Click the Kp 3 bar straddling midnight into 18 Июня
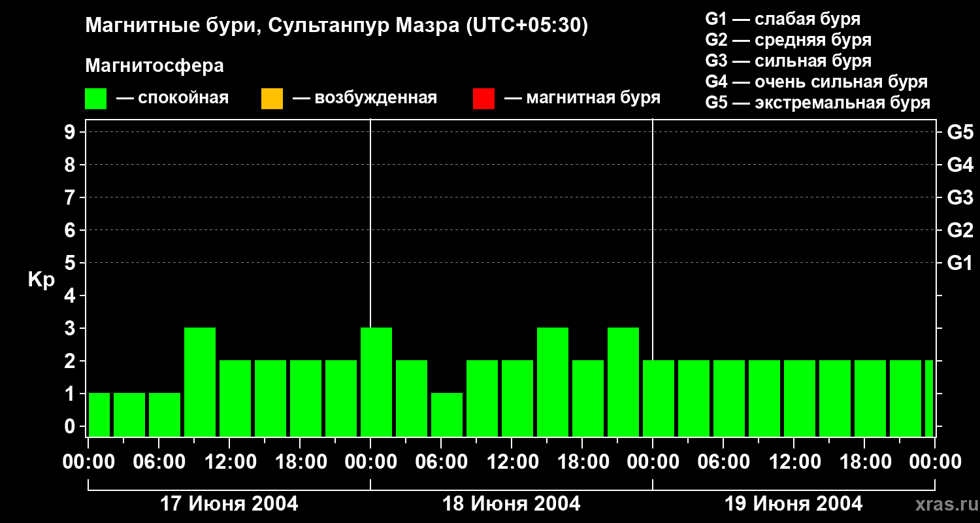 point(376,382)
